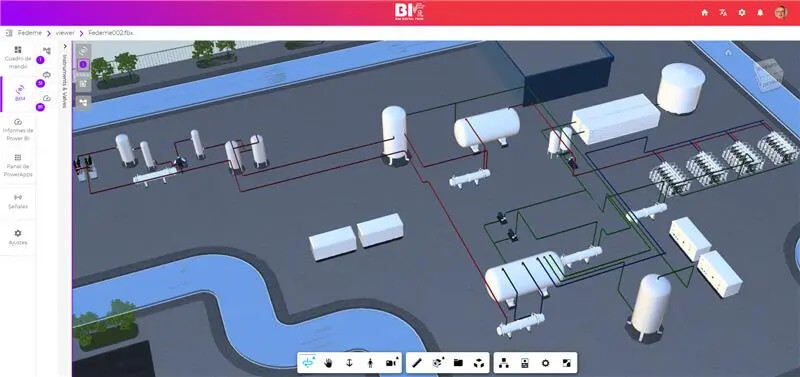800x377 pixels.
Task: Open the properties panel icon
Action: point(524,363)
